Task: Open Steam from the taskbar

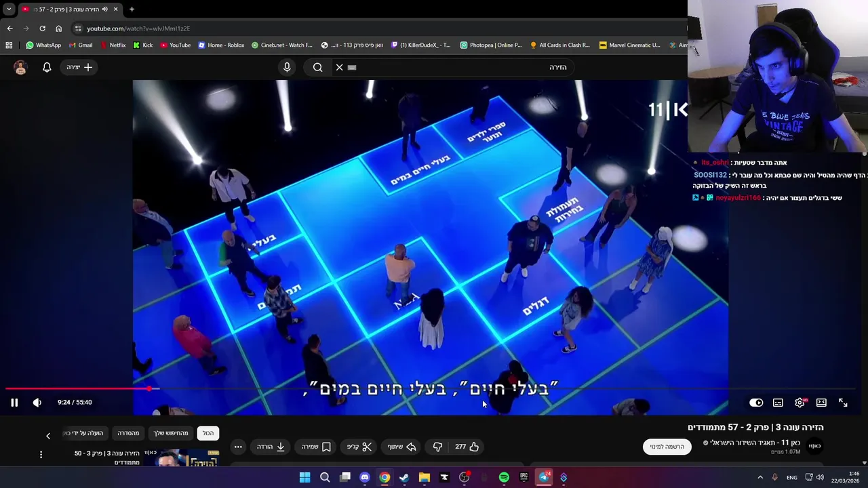Action: point(404,477)
